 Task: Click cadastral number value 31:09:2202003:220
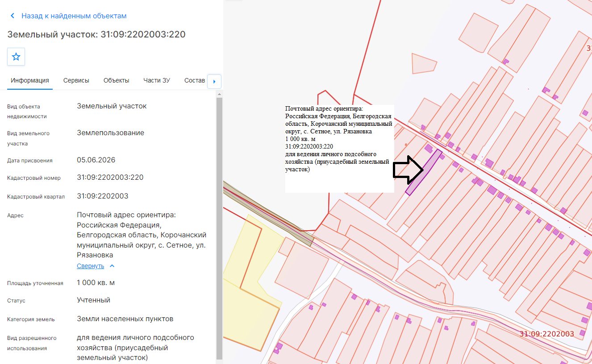pos(110,178)
